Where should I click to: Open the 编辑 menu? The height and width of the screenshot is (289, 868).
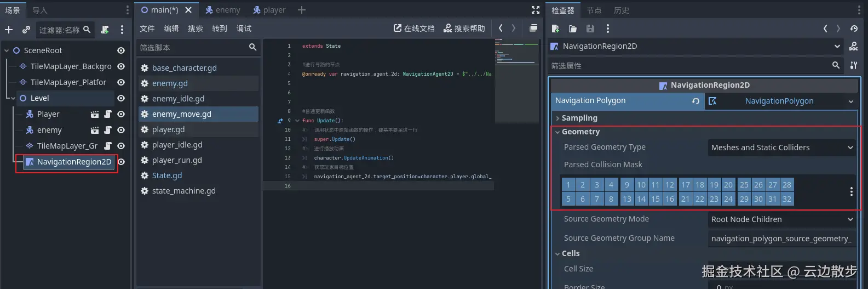click(171, 29)
